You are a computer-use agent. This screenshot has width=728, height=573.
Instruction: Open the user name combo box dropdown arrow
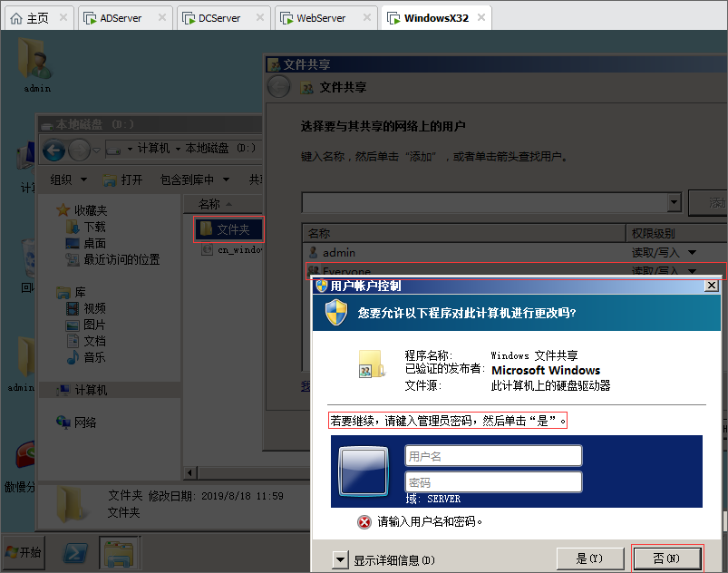(x=675, y=202)
